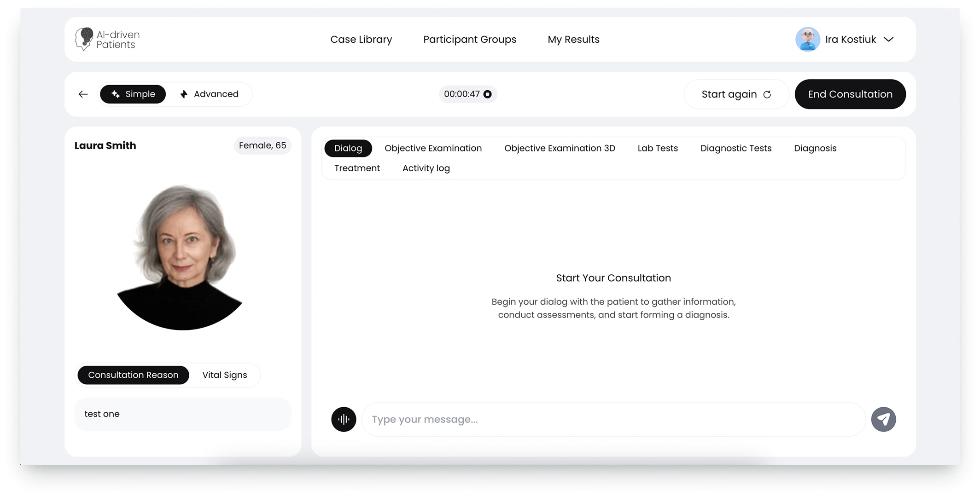Screen dimensions: 980x497
Task: Open the My Results page
Action: tap(573, 40)
